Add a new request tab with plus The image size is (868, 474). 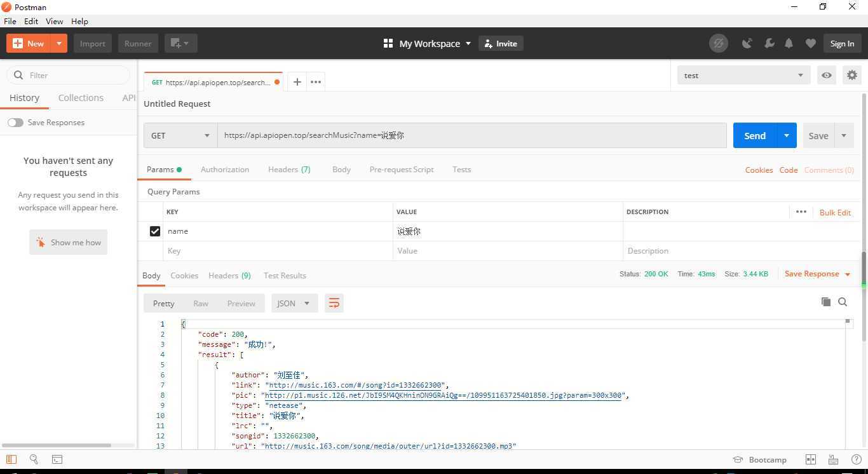click(297, 81)
